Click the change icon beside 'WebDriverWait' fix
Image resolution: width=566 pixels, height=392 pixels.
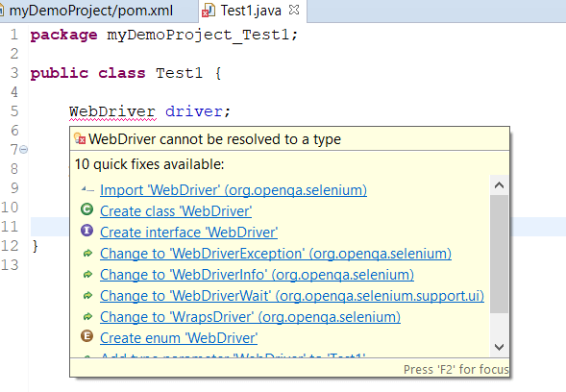[x=87, y=296]
